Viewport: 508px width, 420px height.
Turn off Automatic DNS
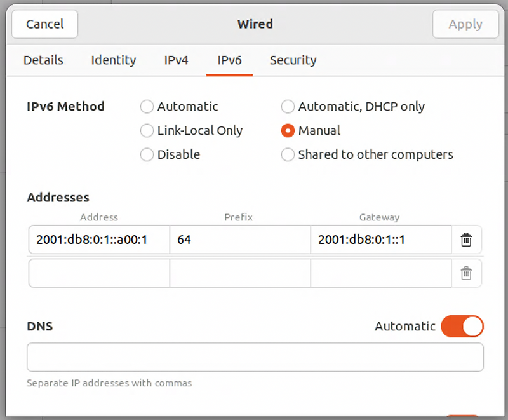[x=462, y=326]
